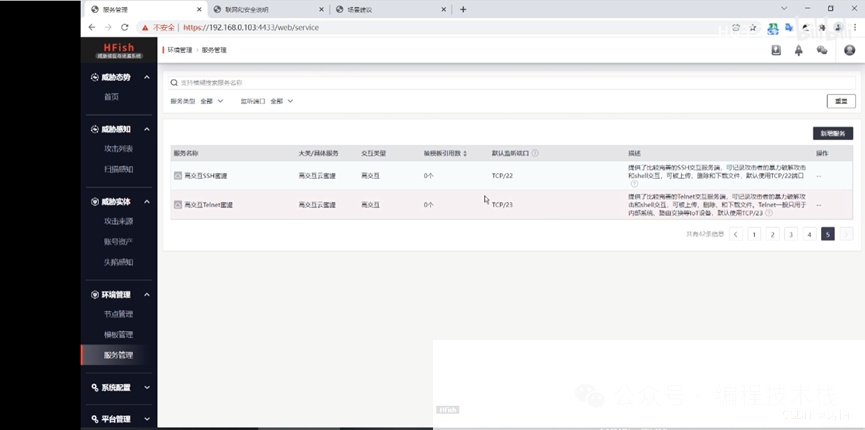Open the 服务类型 全部 dropdown

pyautogui.click(x=211, y=101)
